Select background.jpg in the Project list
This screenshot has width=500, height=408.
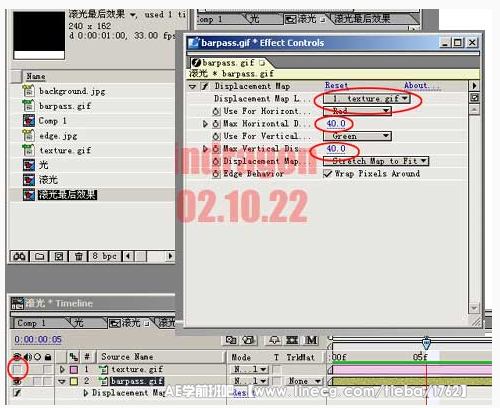[x=72, y=91]
